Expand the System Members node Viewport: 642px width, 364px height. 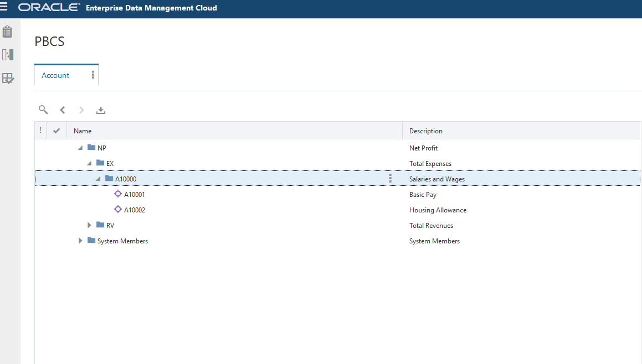tap(80, 241)
